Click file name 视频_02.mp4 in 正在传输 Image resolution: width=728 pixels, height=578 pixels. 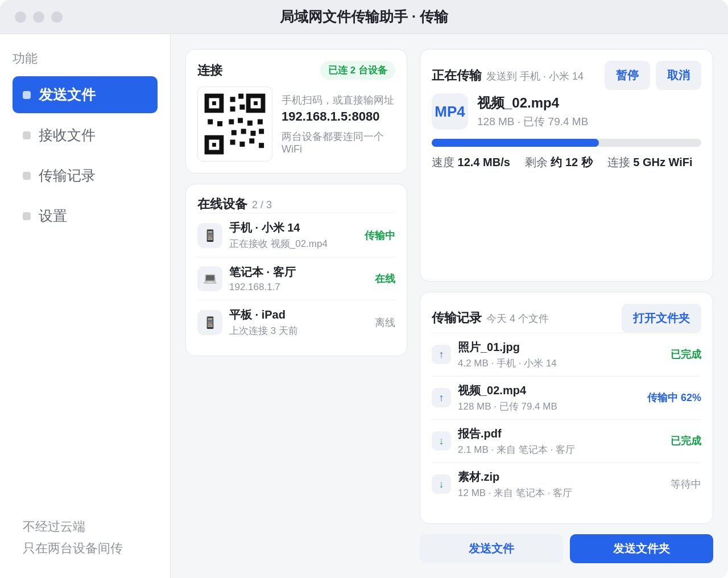[518, 103]
